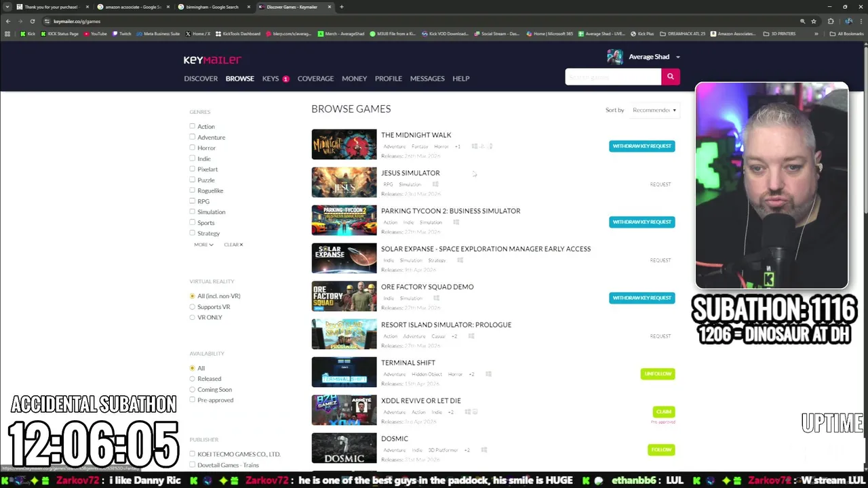This screenshot has height=488, width=868.
Task: Open Average Shad account dropdown arrow
Action: (x=677, y=57)
